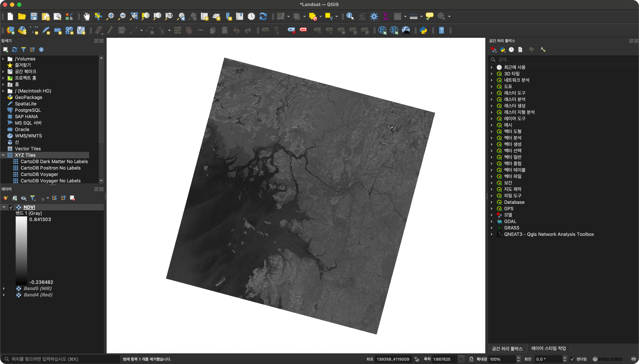Disable the 렌더링 checkbox in status bar

pos(573,359)
